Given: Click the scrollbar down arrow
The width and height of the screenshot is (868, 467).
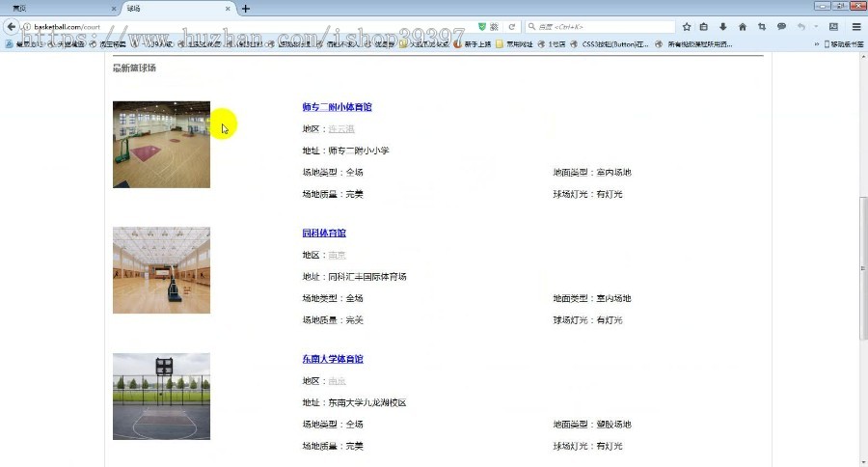Looking at the screenshot, I should coord(863,462).
